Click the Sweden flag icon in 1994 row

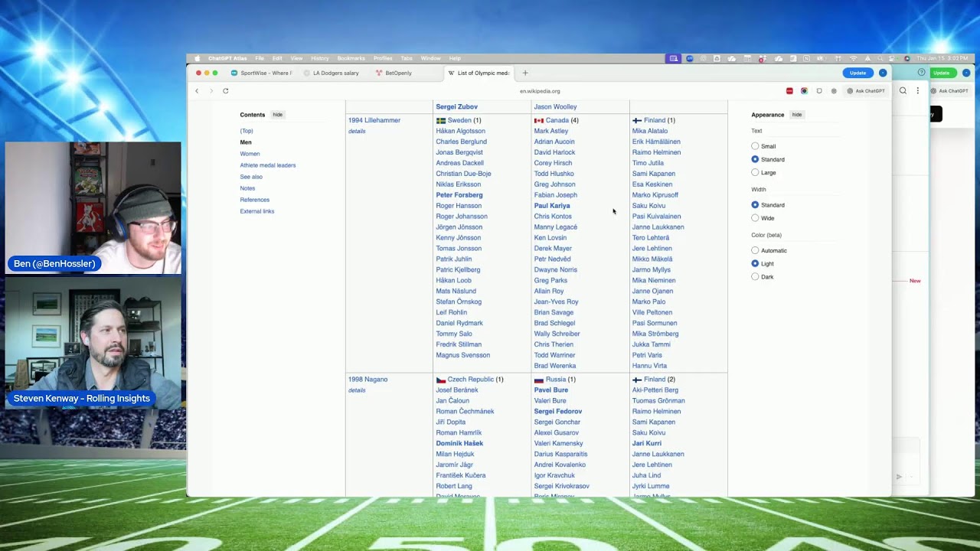(441, 120)
